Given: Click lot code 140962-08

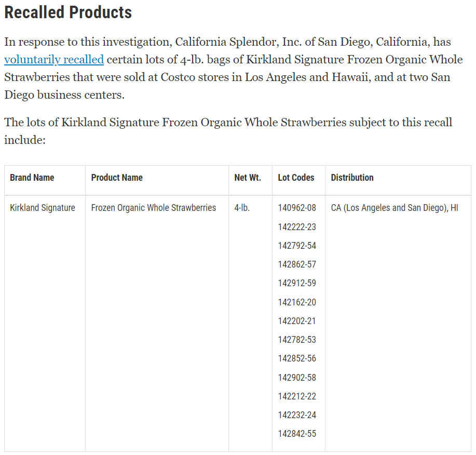Looking at the screenshot, I should pos(297,208).
